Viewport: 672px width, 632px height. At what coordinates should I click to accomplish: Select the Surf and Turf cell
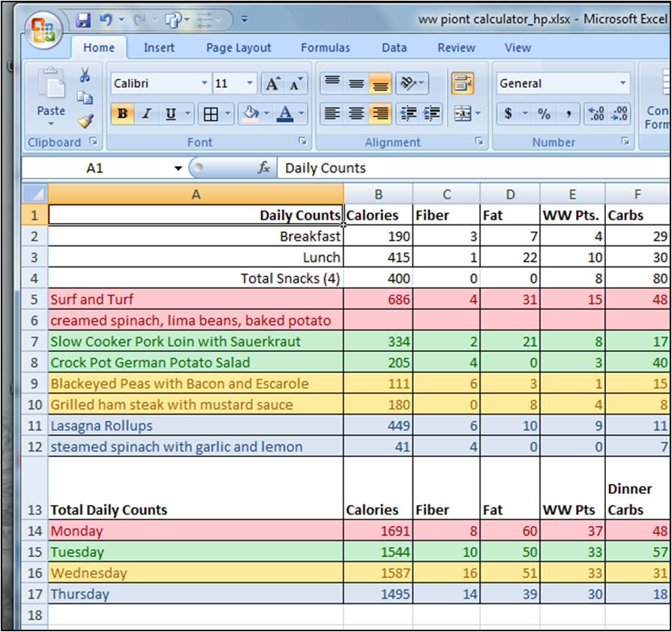196,299
